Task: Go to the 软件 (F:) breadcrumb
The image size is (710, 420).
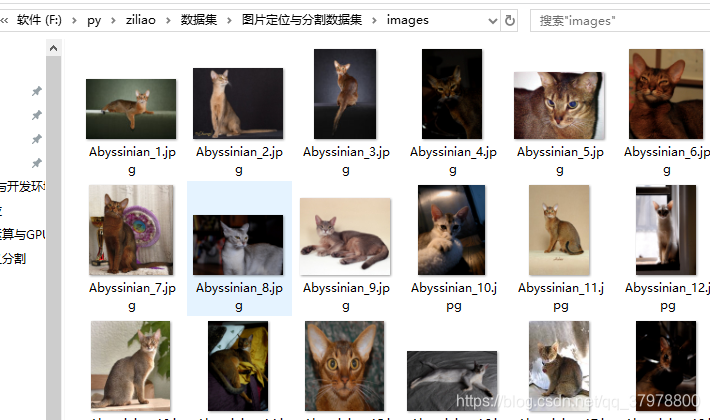Action: pos(39,20)
